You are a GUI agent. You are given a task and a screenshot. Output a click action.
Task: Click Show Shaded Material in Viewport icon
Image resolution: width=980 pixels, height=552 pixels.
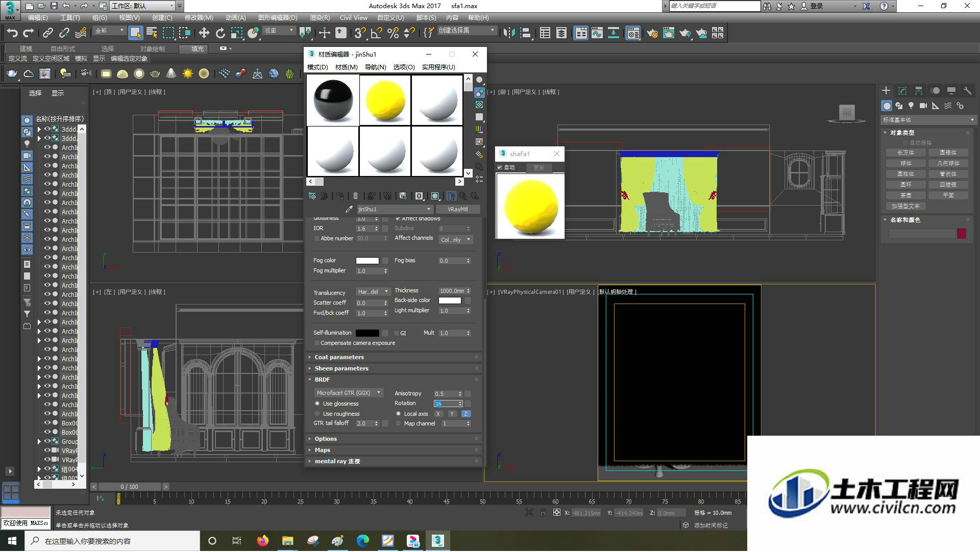coord(435,196)
